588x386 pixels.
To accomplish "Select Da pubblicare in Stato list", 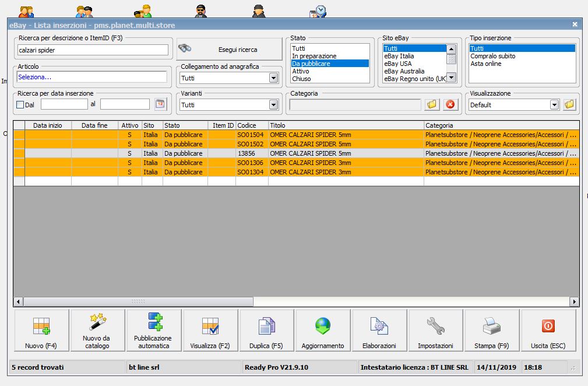I will (x=330, y=64).
